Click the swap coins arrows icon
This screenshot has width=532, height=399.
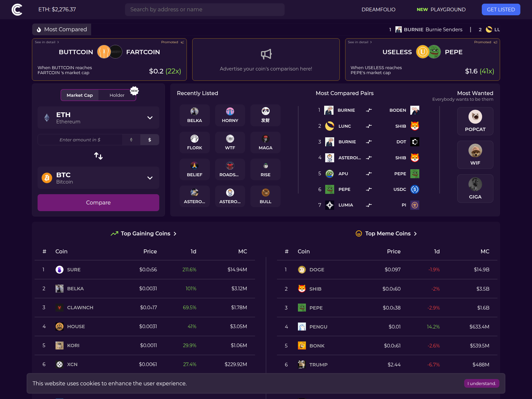(98, 156)
